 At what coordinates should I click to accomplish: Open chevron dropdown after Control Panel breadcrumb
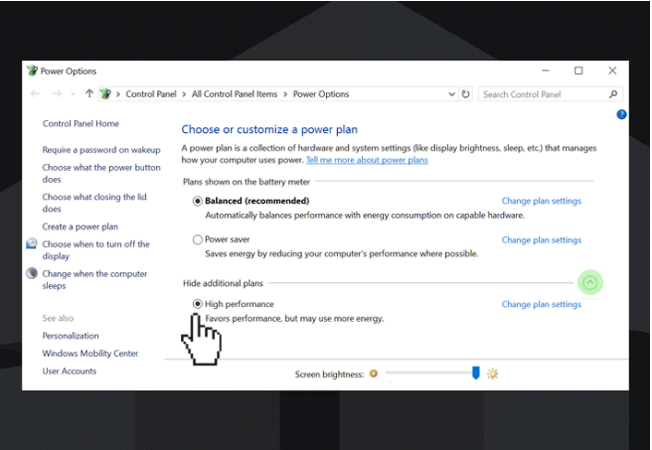click(184, 94)
